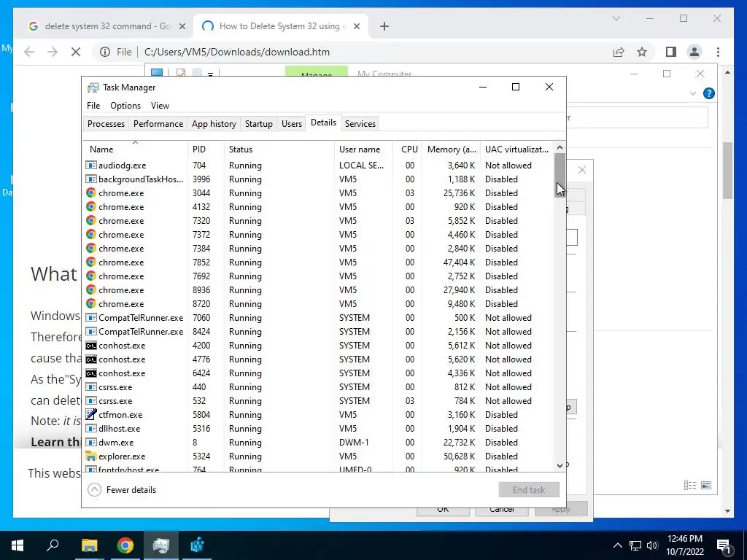Open File Explorer from the taskbar
The height and width of the screenshot is (560, 747).
89,545
